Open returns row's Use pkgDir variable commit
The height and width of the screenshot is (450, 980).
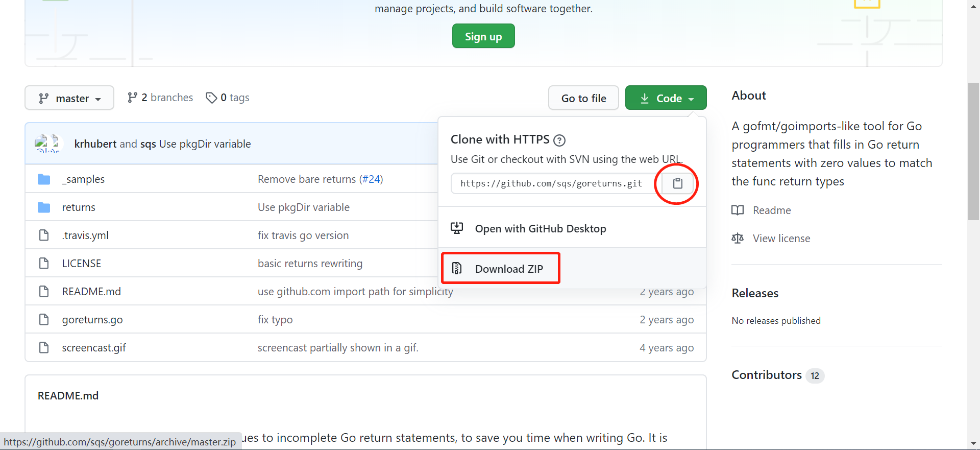point(304,207)
